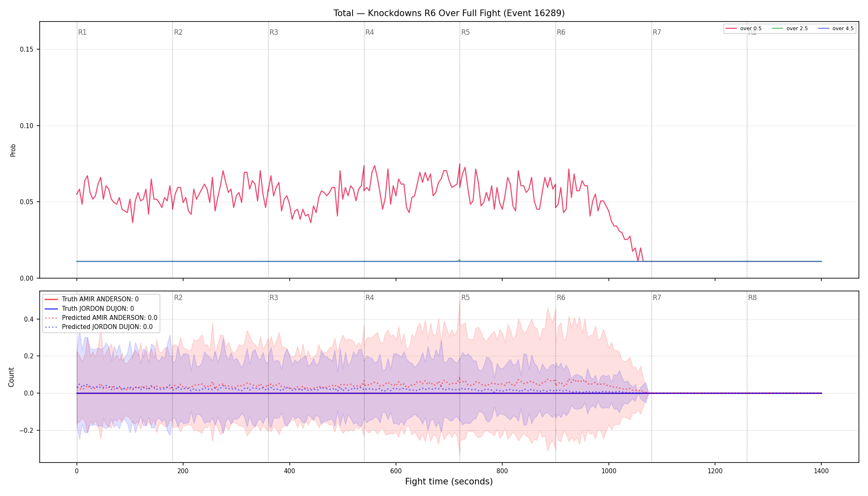Click the 1000 tick on the time axis
The image size is (868, 496).
pos(608,471)
